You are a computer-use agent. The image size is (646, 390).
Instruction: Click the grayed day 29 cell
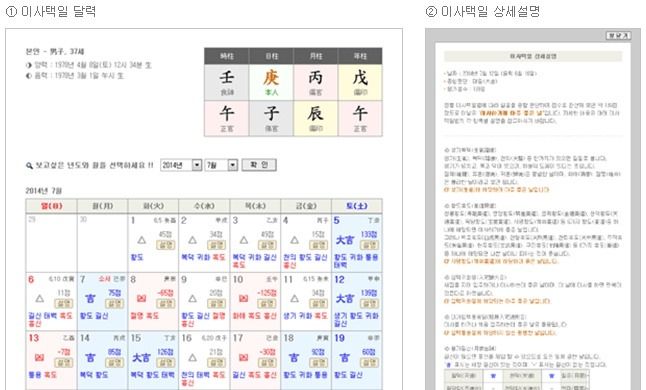coord(51,243)
